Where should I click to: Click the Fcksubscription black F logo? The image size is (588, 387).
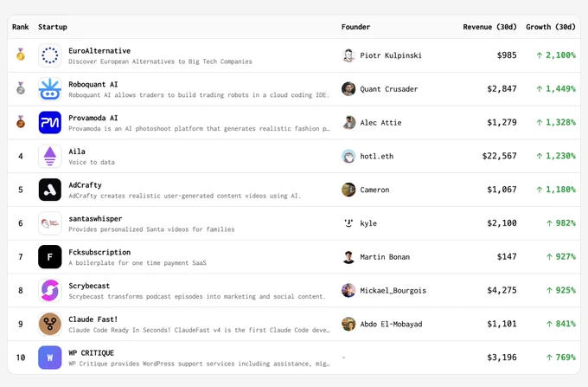pos(50,257)
